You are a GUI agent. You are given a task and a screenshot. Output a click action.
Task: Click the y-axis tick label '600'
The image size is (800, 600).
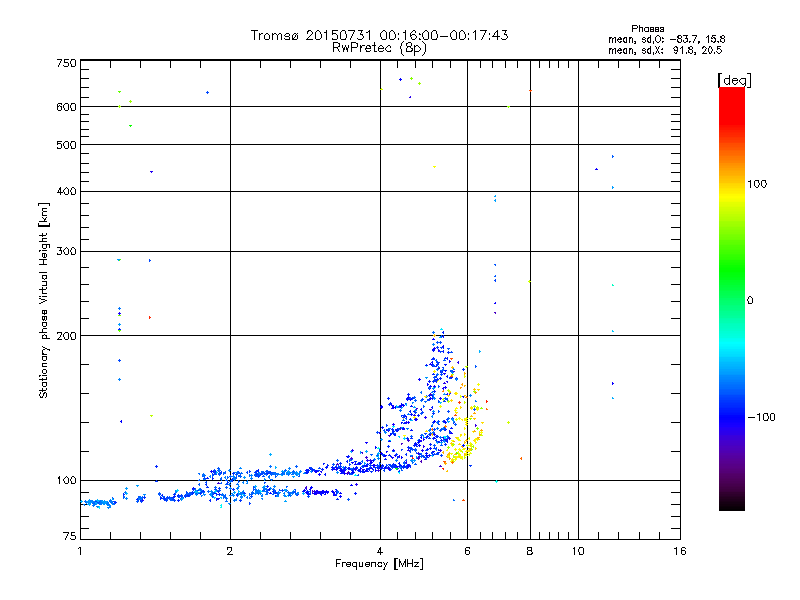pos(66,107)
